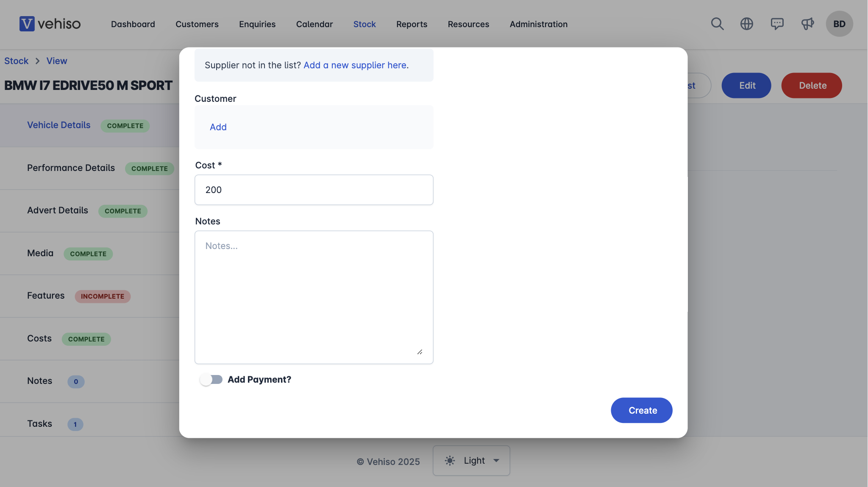This screenshot has width=868, height=487.
Task: Focus the Notes text area
Action: 314,297
